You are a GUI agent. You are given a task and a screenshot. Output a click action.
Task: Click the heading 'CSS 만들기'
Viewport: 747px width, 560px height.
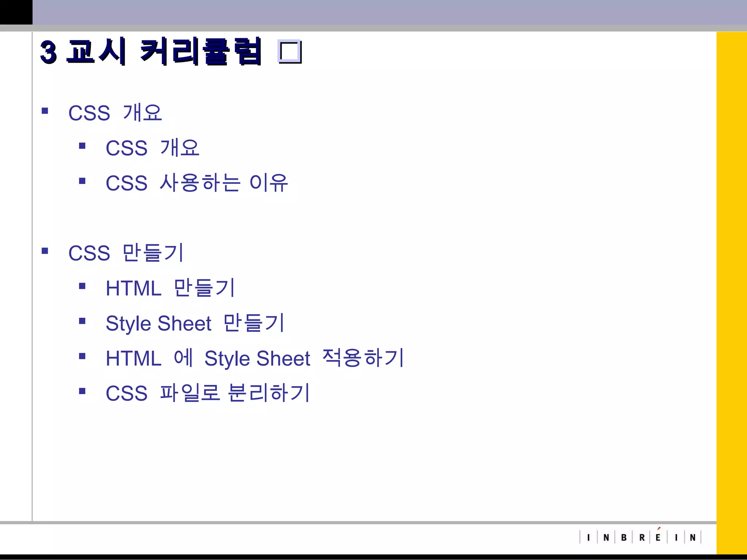click(126, 252)
